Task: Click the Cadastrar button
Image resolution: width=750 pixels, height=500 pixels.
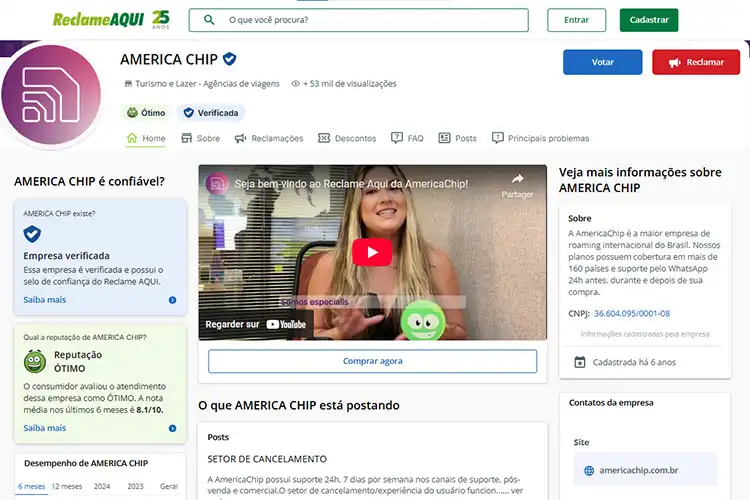Action: [x=649, y=20]
